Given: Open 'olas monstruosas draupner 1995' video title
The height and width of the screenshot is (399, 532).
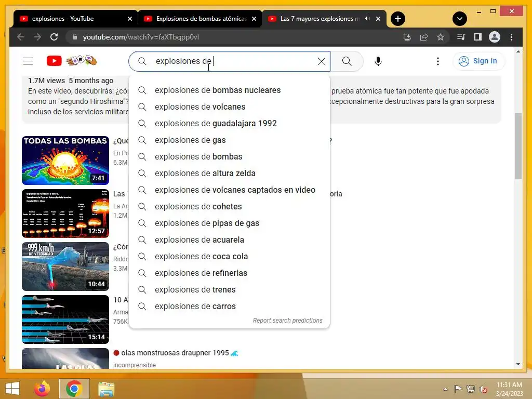Looking at the screenshot, I should coord(175,353).
